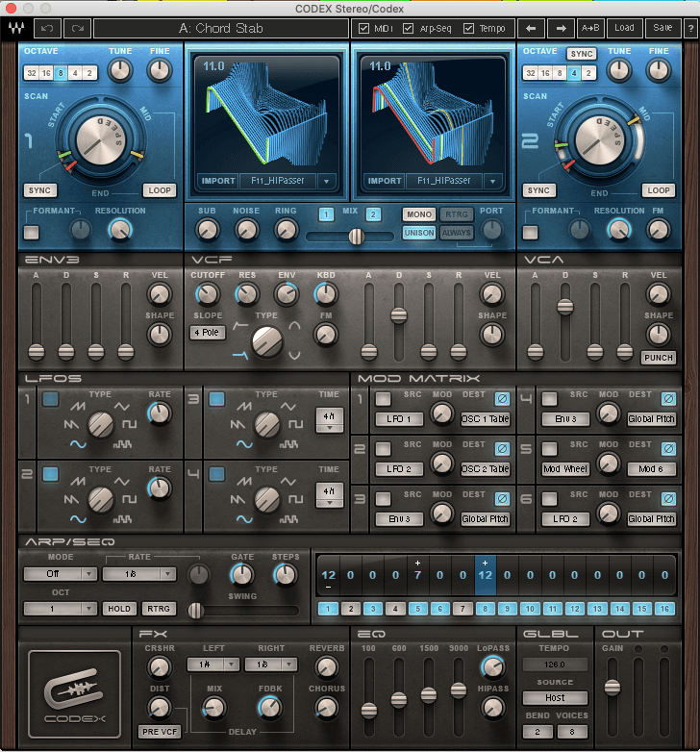Click the Codex logo emblem
Screen dimensions: 700x752
click(74, 694)
